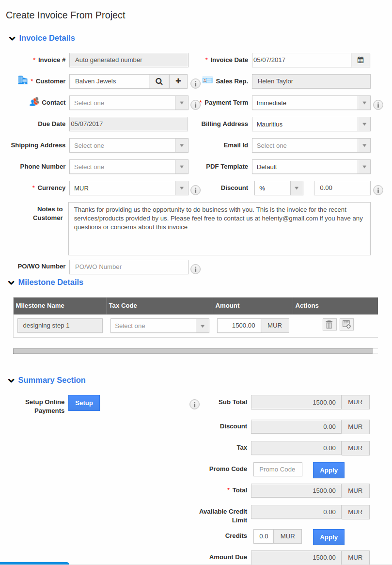Apply the entered promo code
392x565 pixels.
329,470
